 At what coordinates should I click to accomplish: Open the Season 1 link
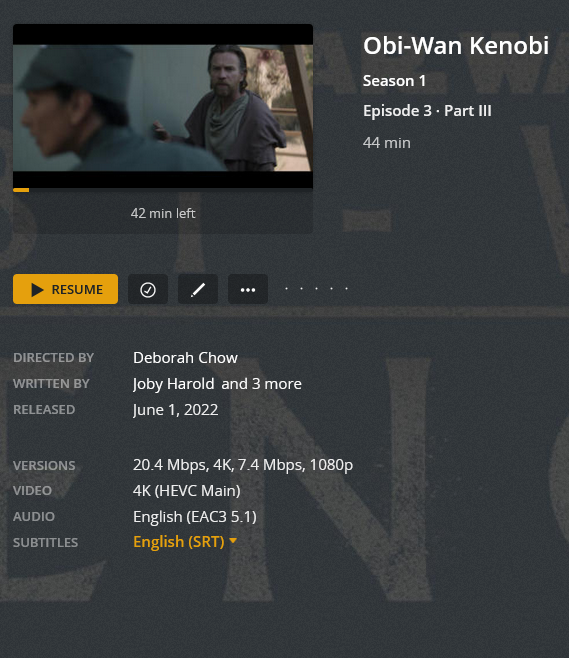click(394, 81)
